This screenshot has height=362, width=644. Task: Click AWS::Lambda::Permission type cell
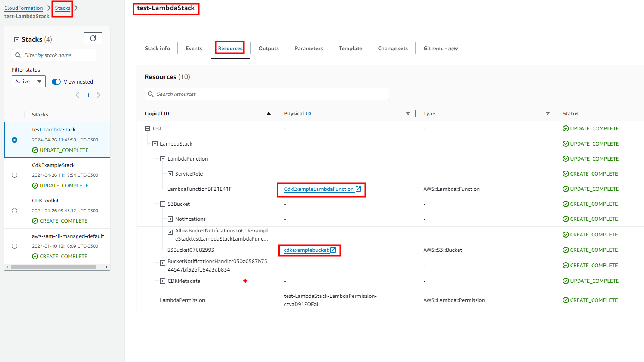[454, 300]
